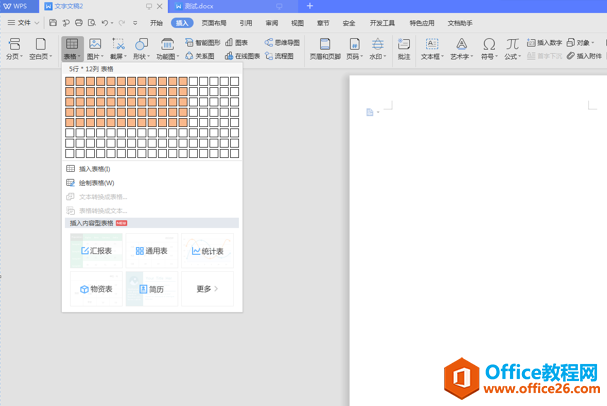Open the 艺术字 WordArt tool
607x406 pixels.
click(x=461, y=49)
